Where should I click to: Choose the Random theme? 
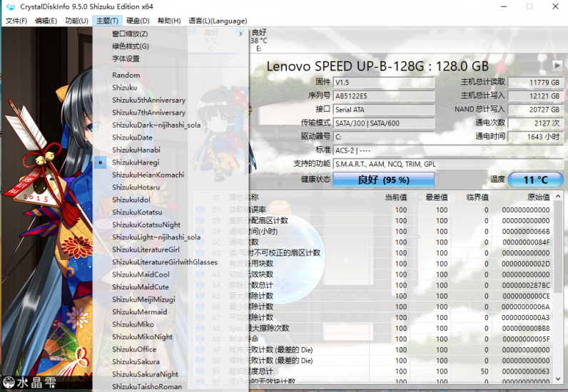coord(171,75)
